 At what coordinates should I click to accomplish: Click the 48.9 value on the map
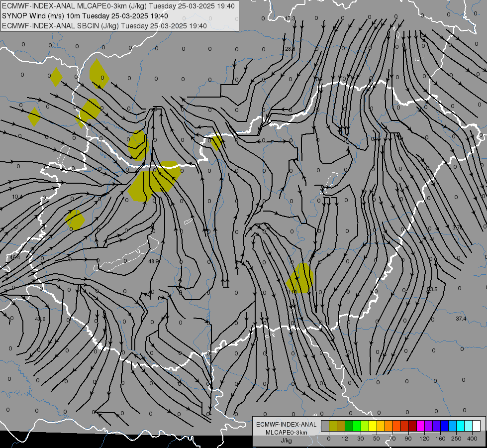154,261
